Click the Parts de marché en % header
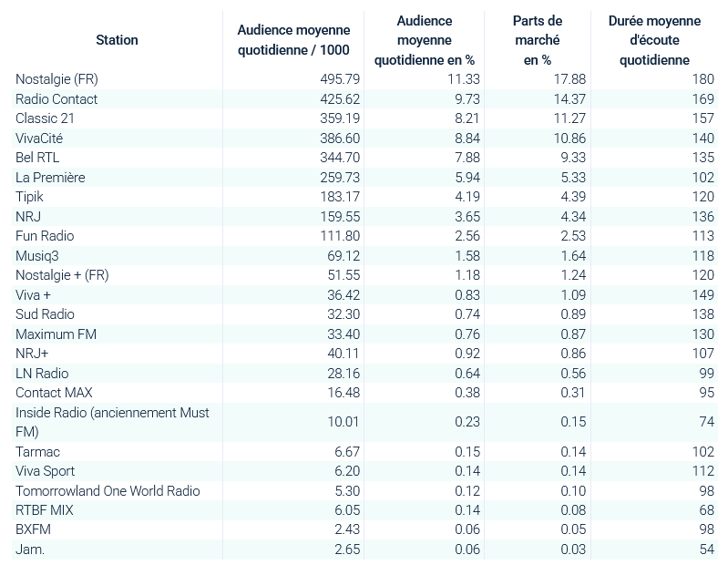Image resolution: width=728 pixels, height=565 pixels. (538, 40)
